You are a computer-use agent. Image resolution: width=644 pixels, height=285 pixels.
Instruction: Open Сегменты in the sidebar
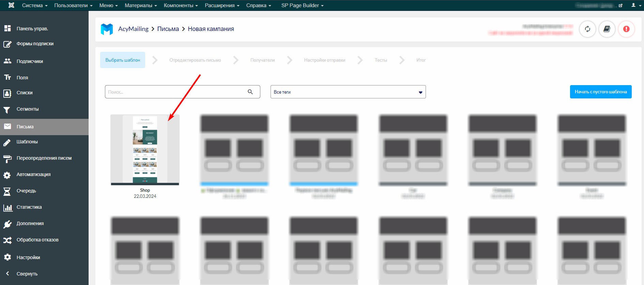pos(28,109)
